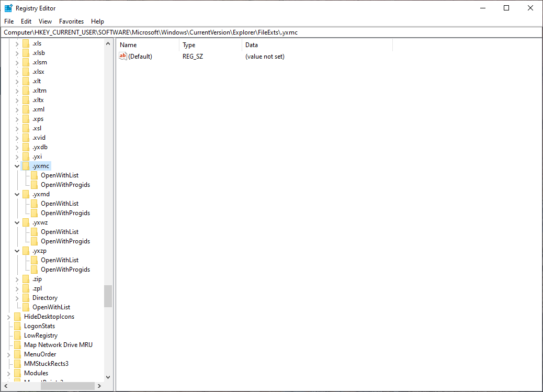Screen dimensions: 543x392
Task: Open the Favorites menu
Action: 71,21
